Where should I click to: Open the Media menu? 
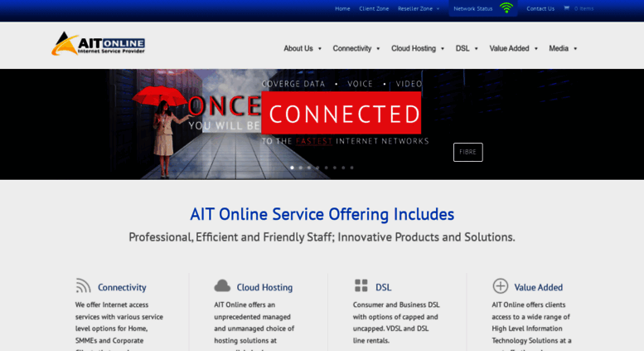559,48
